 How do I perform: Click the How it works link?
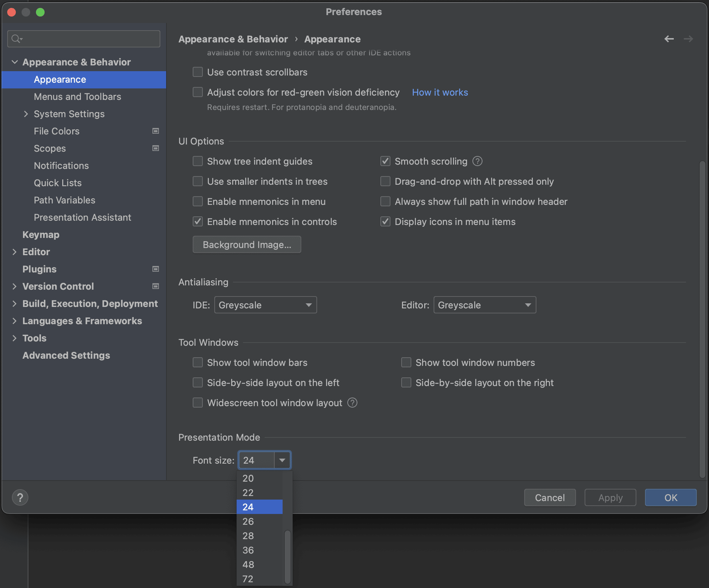[440, 92]
